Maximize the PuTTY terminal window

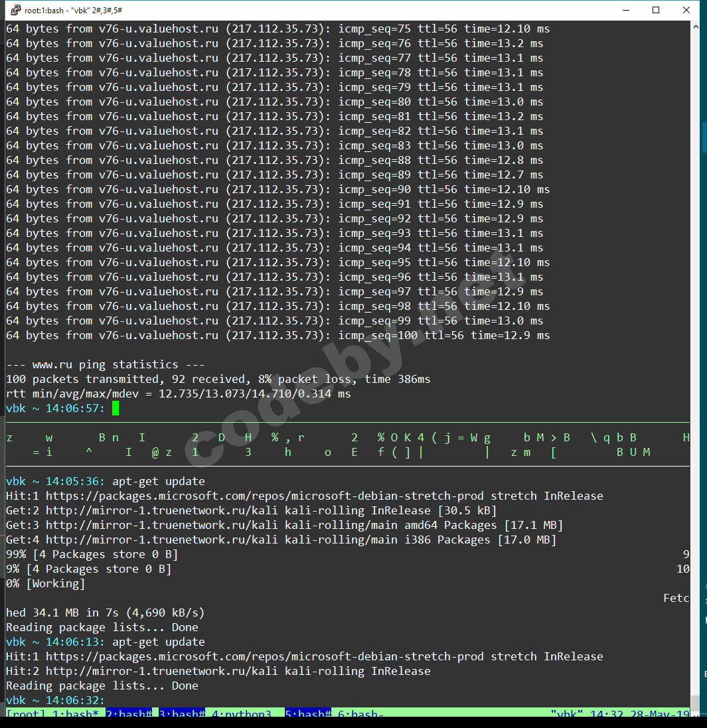[x=656, y=10]
